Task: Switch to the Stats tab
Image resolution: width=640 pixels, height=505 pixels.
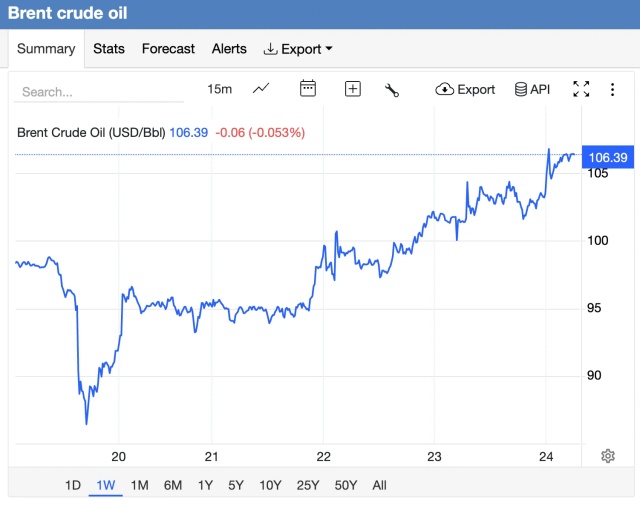Action: tap(109, 49)
